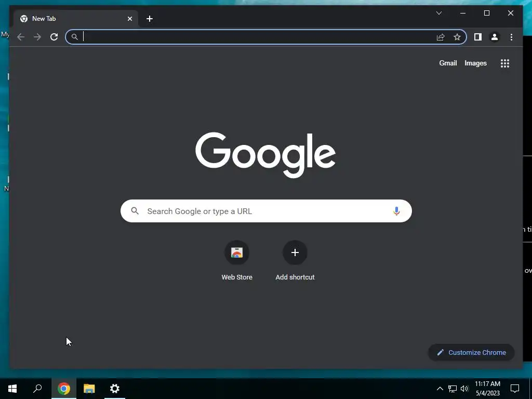
Task: Bookmark this tab with the star icon
Action: pos(457,37)
